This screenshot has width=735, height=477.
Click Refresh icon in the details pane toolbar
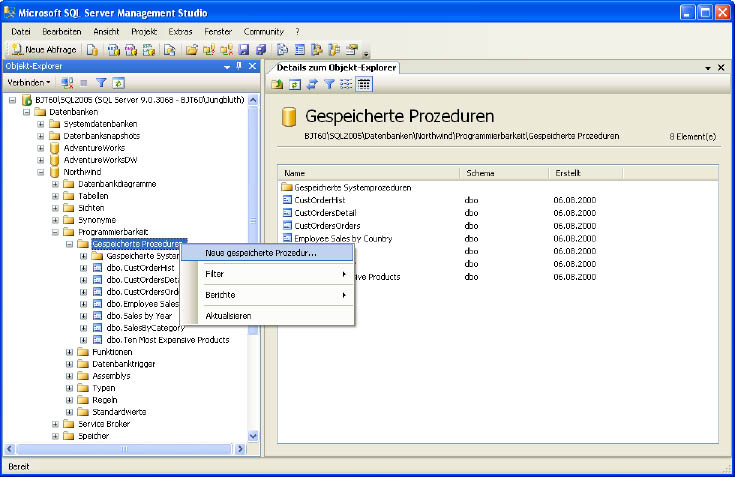point(295,84)
